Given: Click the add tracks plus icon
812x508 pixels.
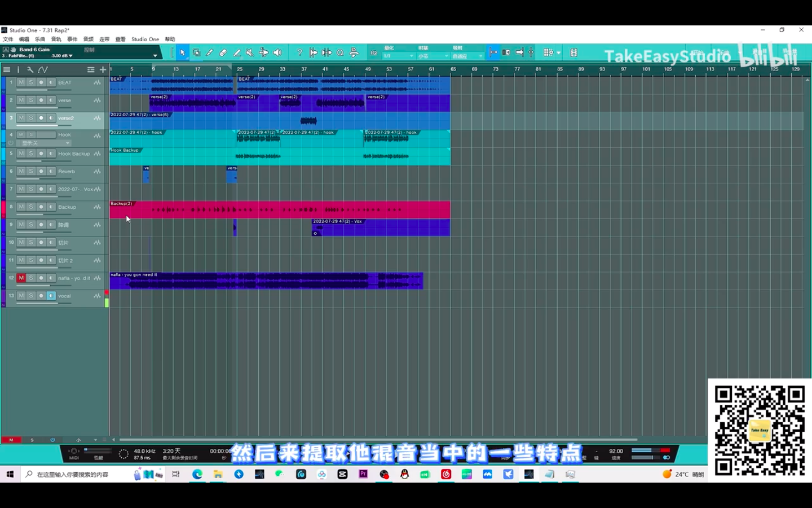Looking at the screenshot, I should (103, 69).
